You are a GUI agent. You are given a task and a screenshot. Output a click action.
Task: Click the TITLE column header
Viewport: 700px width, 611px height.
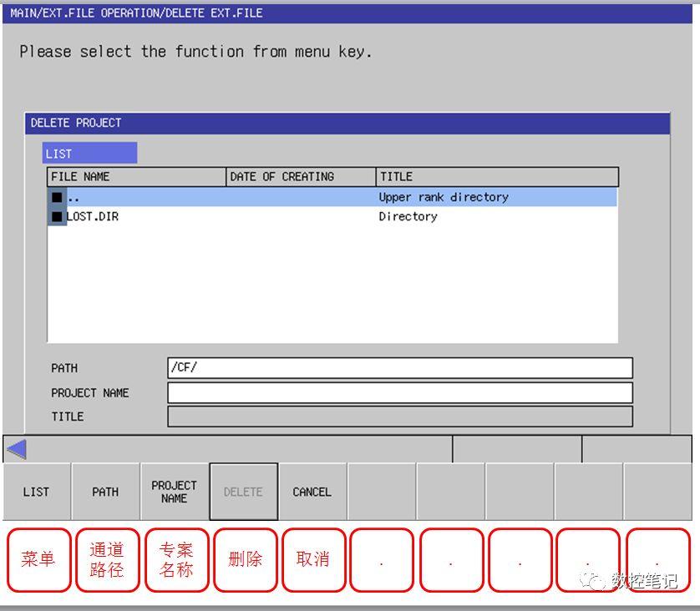(x=497, y=177)
